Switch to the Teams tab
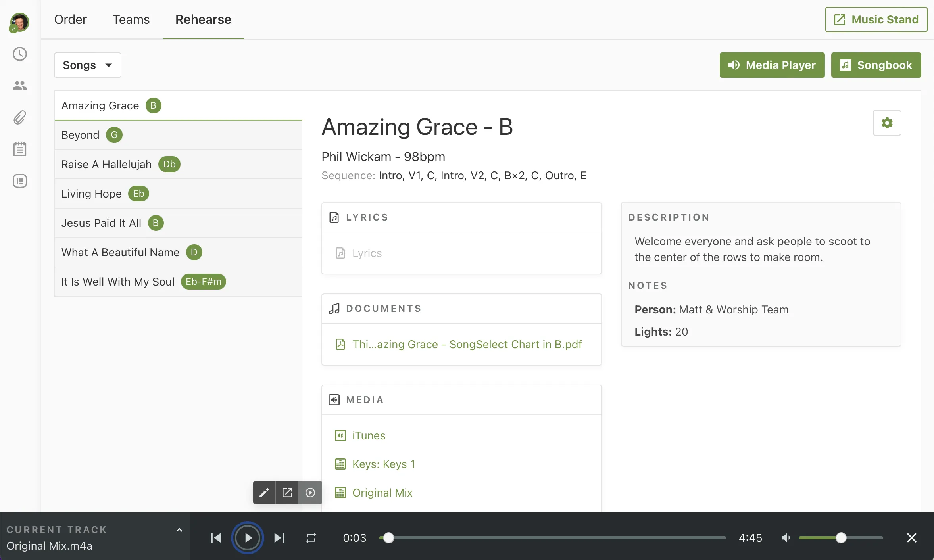This screenshot has height=560, width=934. [131, 19]
